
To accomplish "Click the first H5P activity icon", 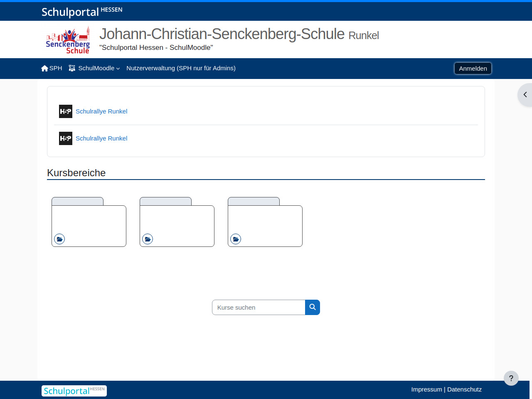I will [66, 111].
